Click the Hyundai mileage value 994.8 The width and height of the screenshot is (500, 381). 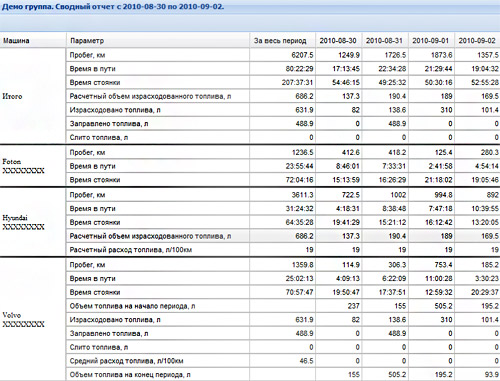(443, 195)
